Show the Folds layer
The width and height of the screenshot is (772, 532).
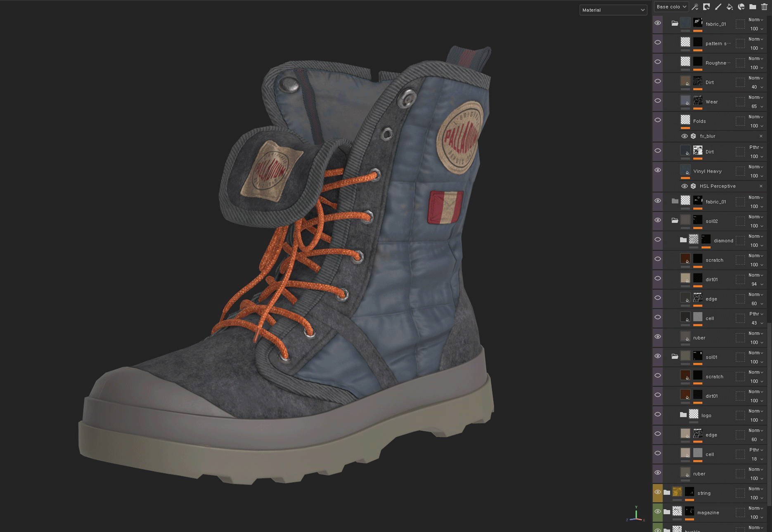pos(658,120)
